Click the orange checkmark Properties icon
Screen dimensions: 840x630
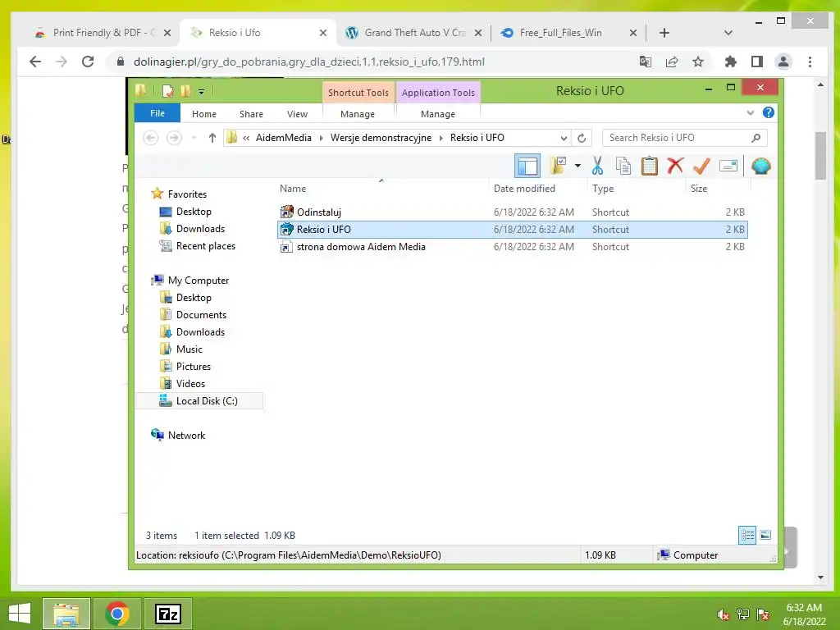(x=701, y=166)
